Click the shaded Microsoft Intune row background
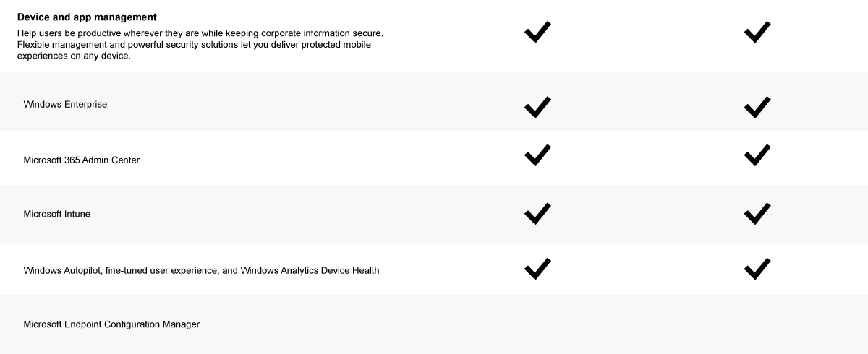This screenshot has width=868, height=354. click(x=434, y=214)
